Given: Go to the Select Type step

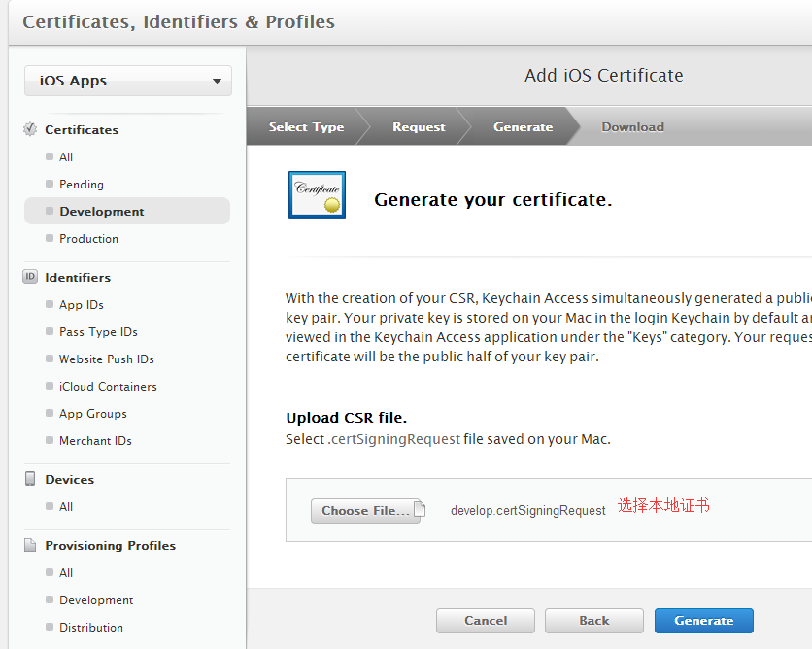Looking at the screenshot, I should (306, 126).
